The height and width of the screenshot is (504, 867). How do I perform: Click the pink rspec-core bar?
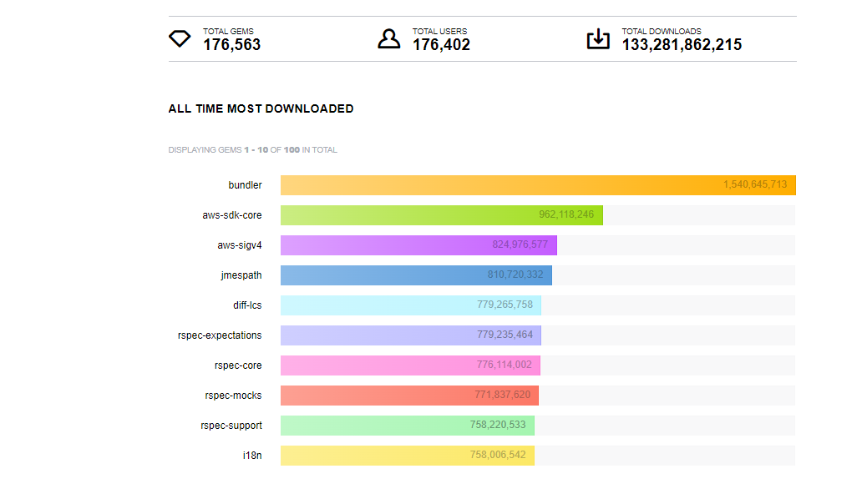410,365
